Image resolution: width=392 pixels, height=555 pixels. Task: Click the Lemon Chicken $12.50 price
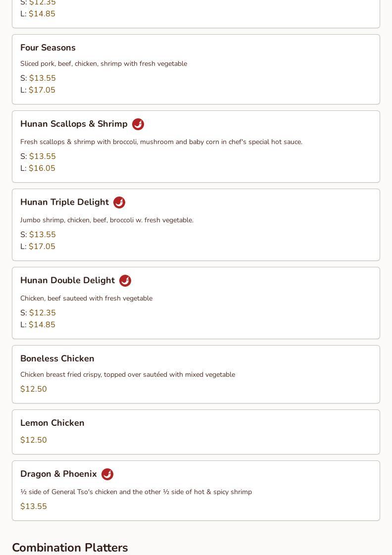pos(34,440)
